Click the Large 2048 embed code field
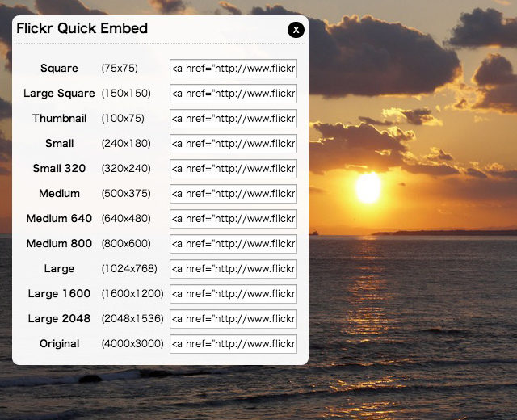 click(233, 319)
